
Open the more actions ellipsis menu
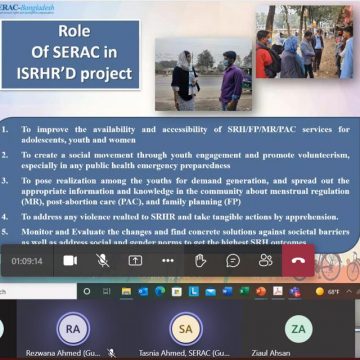(x=168, y=261)
